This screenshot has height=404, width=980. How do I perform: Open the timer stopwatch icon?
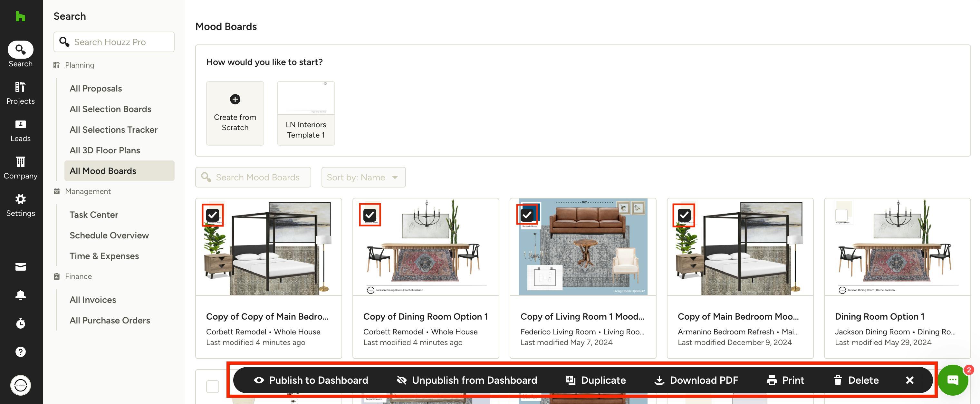point(21,323)
